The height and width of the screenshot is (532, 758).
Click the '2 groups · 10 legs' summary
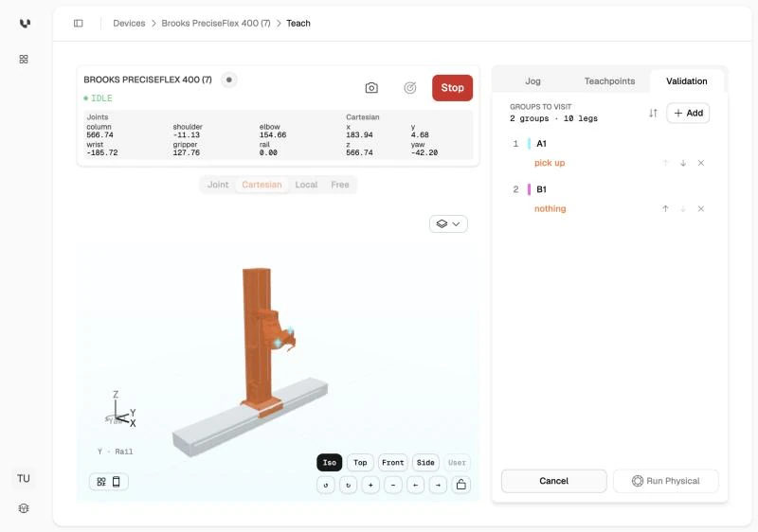(x=553, y=118)
